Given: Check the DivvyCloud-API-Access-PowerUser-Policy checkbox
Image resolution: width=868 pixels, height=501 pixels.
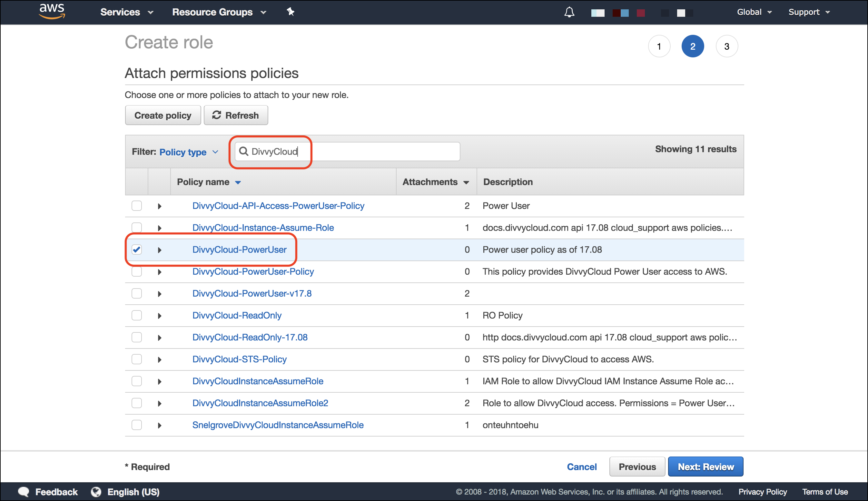Looking at the screenshot, I should point(137,206).
